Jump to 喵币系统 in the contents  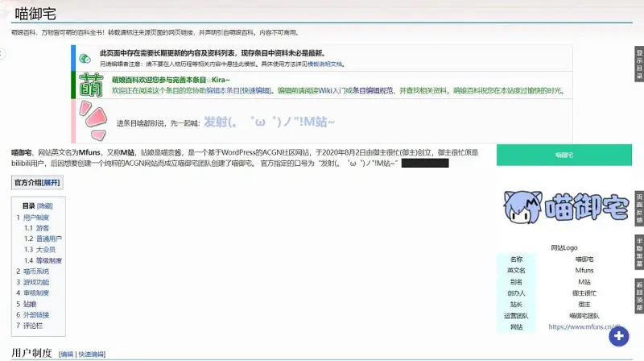click(36, 272)
